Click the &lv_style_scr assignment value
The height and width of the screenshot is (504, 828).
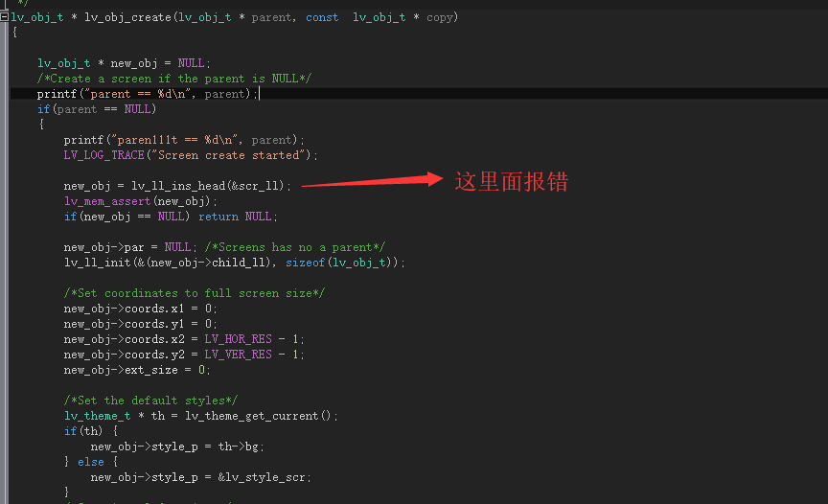pos(262,477)
